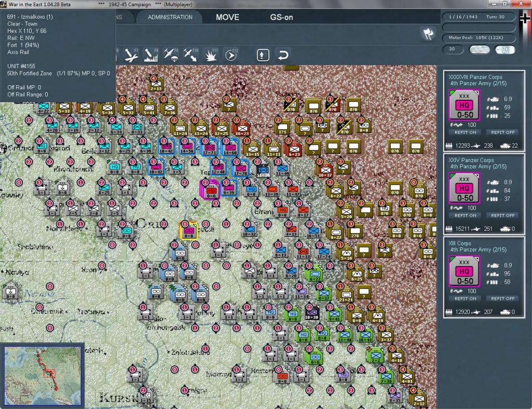Click REFIT OFF for XXIV Panzer Corps

tap(502, 216)
